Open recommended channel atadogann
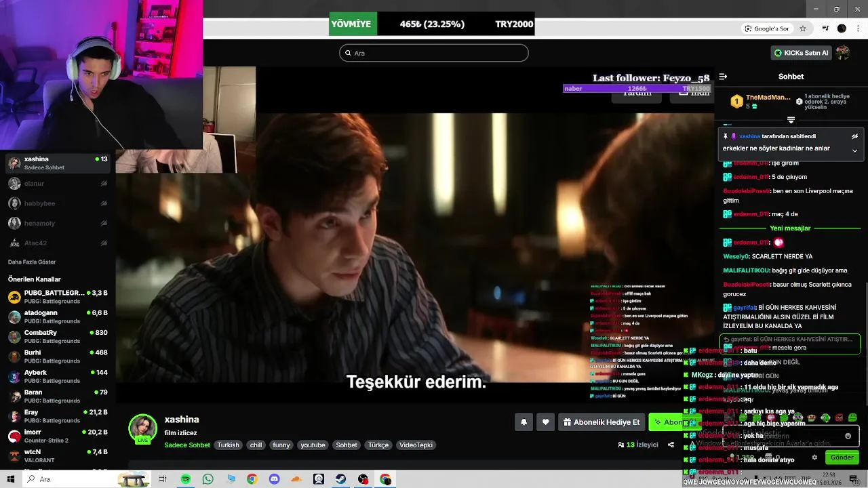The height and width of the screenshot is (488, 868). tap(58, 317)
